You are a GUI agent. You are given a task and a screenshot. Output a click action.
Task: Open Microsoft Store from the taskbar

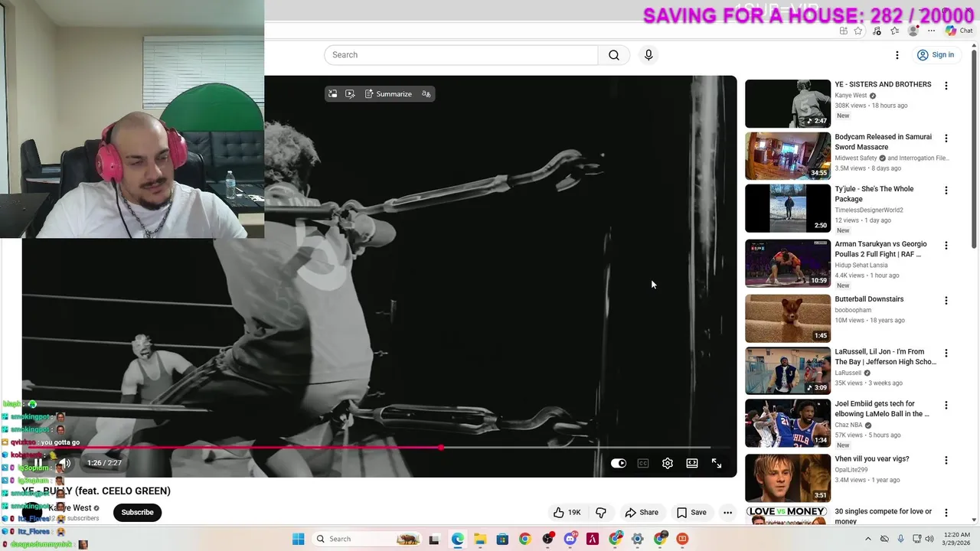pos(502,539)
